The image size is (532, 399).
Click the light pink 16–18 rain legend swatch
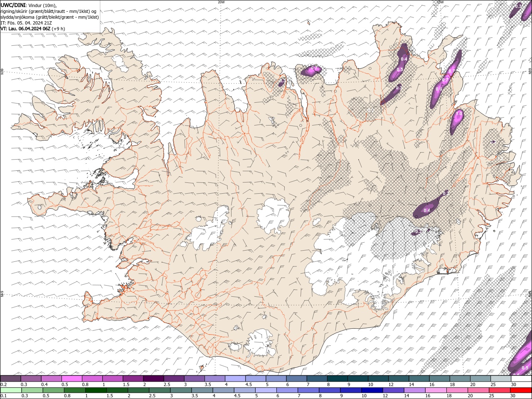[436, 390]
